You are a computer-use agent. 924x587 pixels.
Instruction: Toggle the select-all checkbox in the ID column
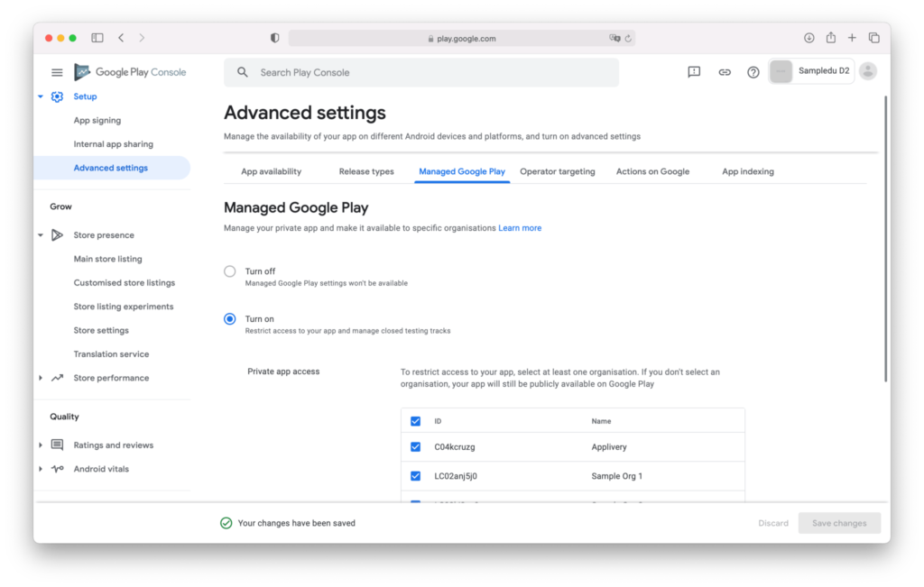415,420
